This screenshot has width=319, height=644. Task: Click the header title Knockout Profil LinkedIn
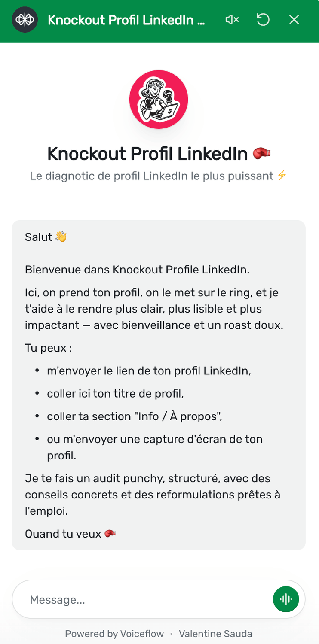coord(126,20)
